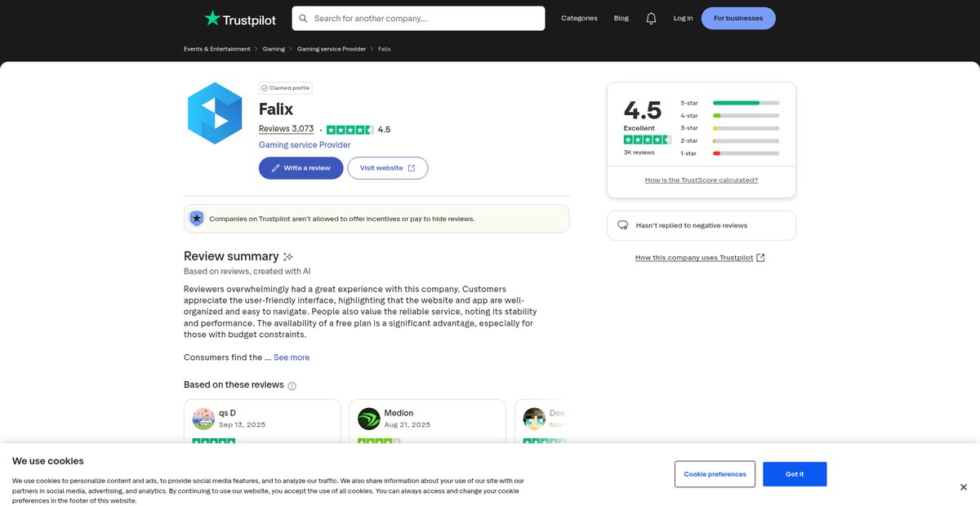Click the star rating next to Reviews 3,073
The image size is (980, 506).
tap(350, 130)
